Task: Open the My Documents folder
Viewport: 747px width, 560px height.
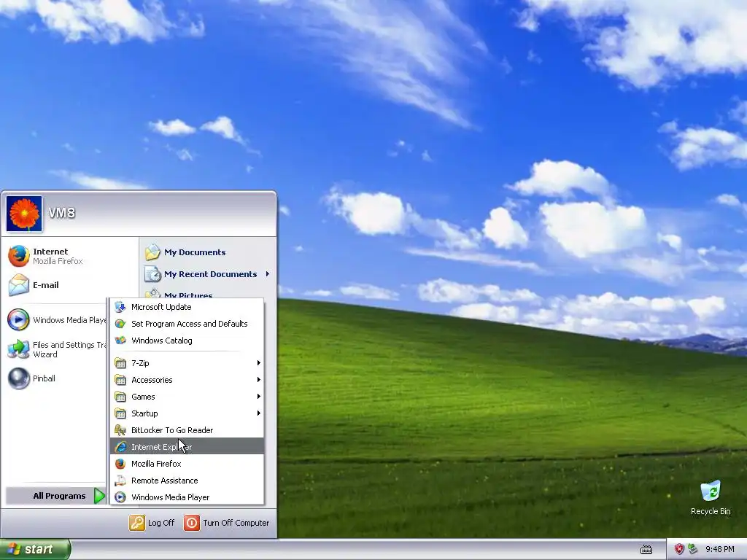Action: click(185, 252)
